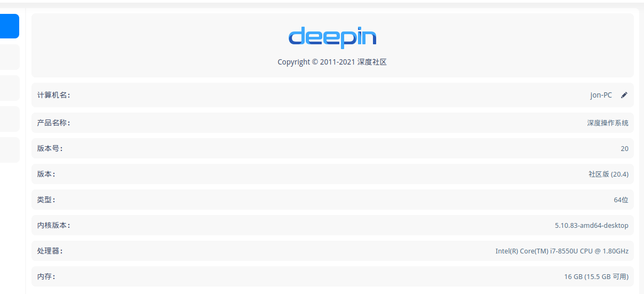Click the deepin logo
644x294 pixels.
click(x=332, y=37)
